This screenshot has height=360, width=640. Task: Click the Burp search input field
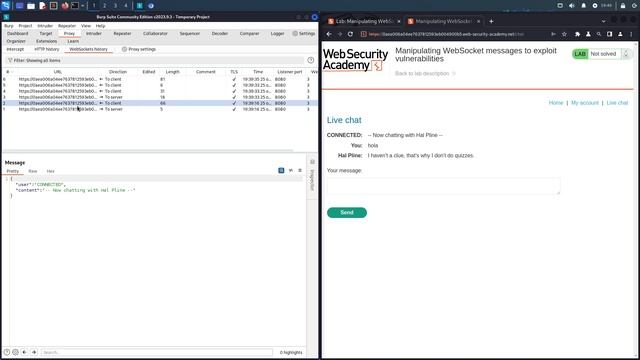[x=157, y=352]
